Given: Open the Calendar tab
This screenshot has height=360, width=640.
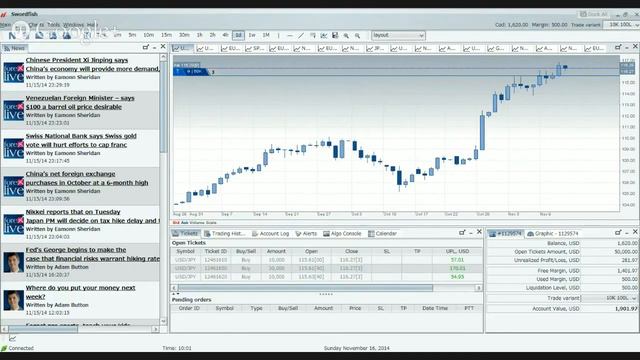Looking at the screenshot, I should click(x=382, y=233).
